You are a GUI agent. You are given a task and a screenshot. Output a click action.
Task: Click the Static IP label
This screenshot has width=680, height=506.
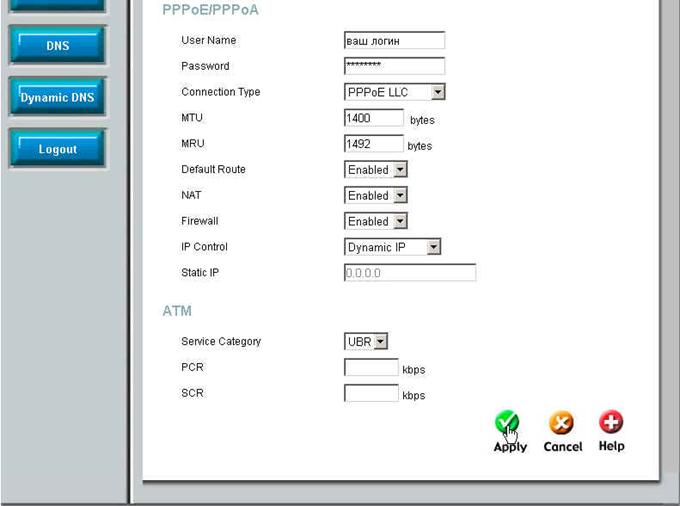(200, 272)
